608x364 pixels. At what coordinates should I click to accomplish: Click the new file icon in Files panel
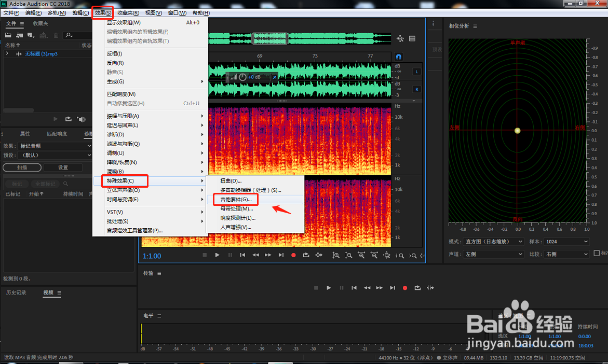coord(31,35)
